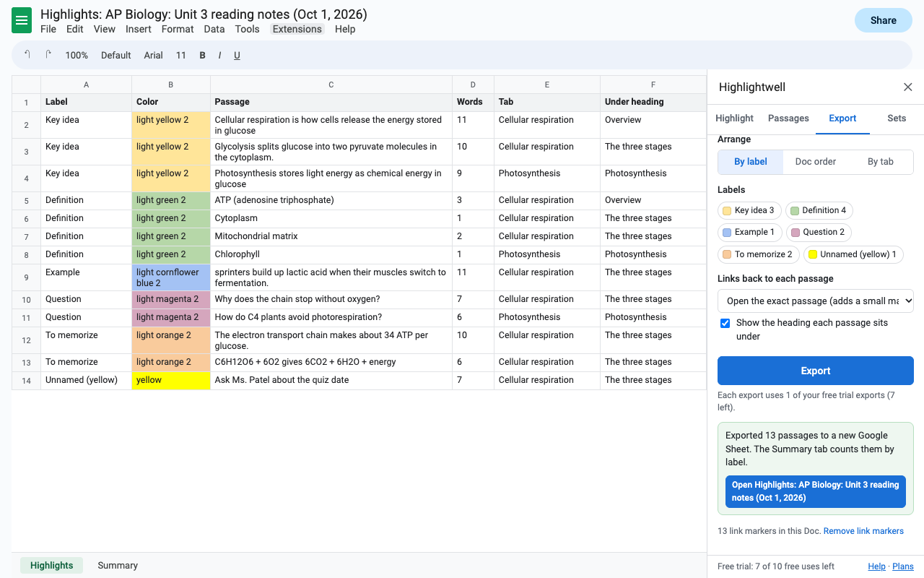
Task: Open the links back to passage dropdown
Action: coord(816,301)
